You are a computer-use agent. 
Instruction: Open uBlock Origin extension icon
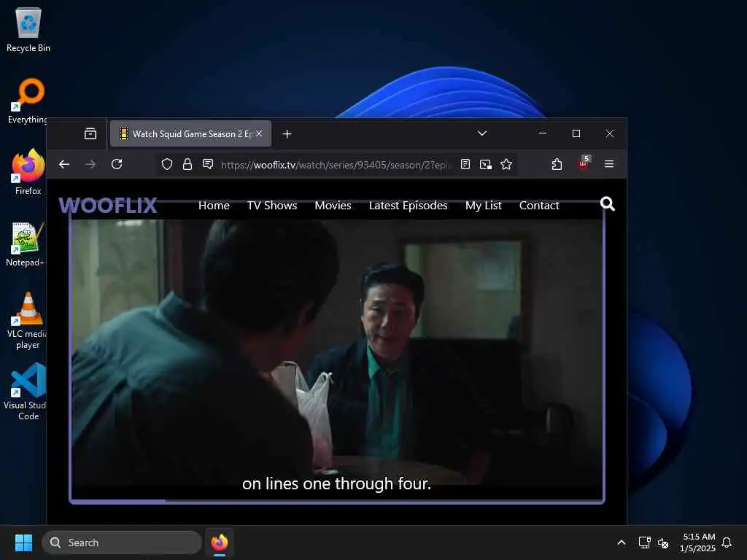(583, 163)
